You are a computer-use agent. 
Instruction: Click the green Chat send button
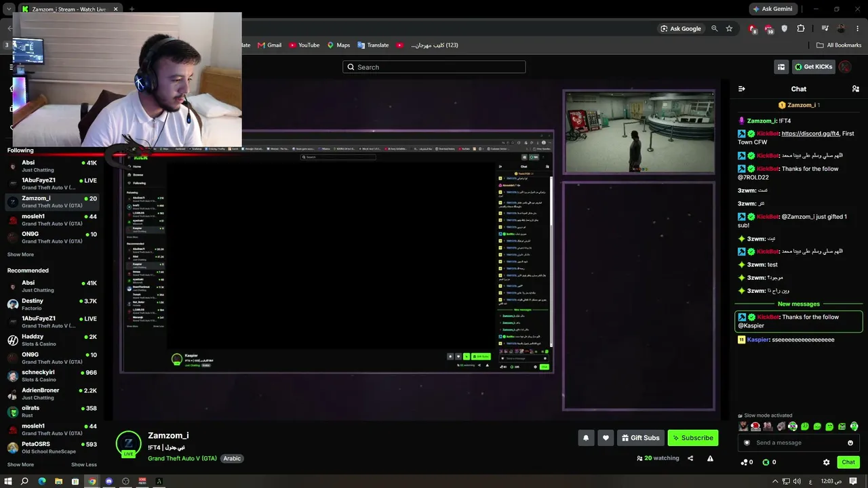tap(848, 462)
